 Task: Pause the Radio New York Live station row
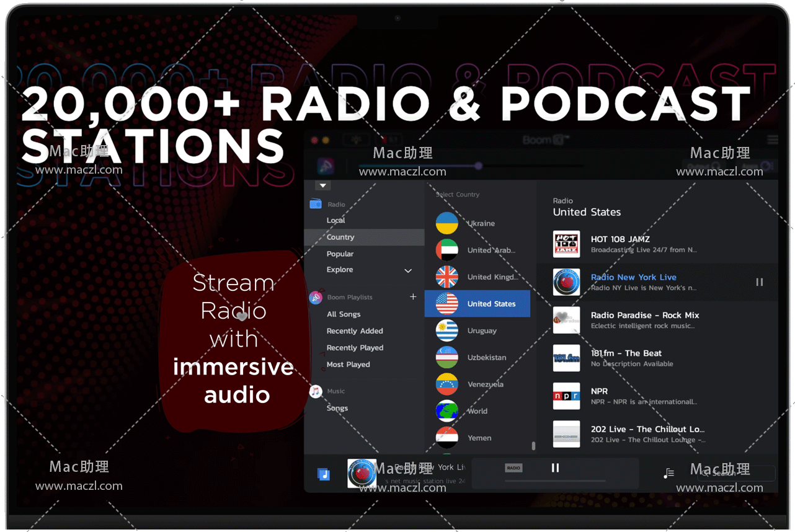coord(759,282)
